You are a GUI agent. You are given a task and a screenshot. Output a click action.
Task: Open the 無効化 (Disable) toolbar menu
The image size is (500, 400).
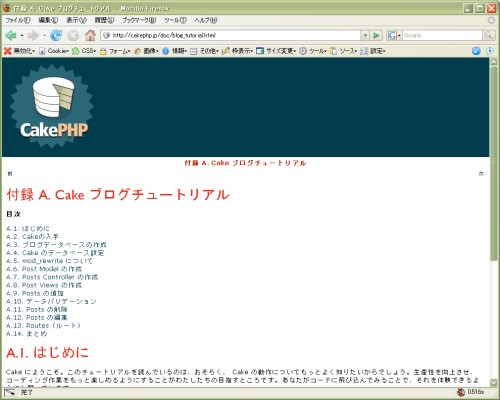point(19,51)
